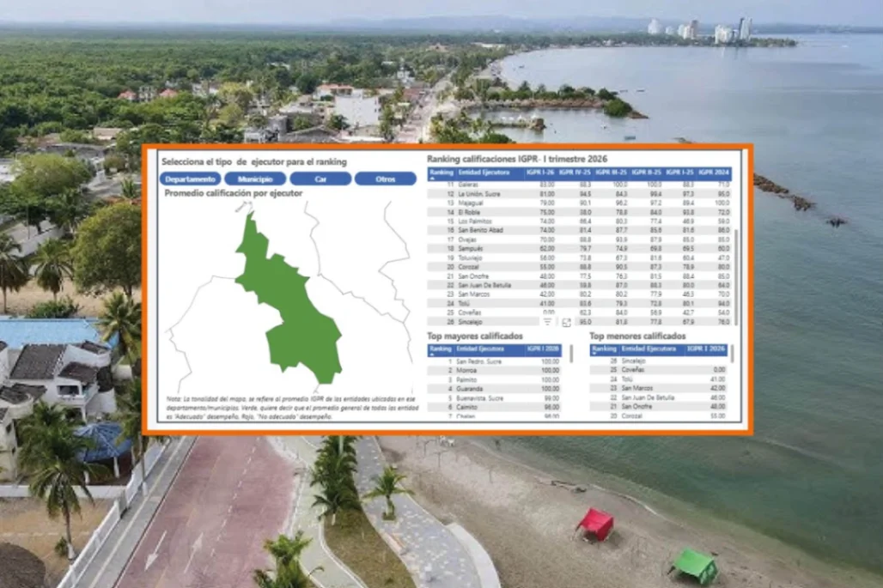Click 'Caimito' in Top mayores table
Viewport: 883px width, 588px height.
coord(466,408)
